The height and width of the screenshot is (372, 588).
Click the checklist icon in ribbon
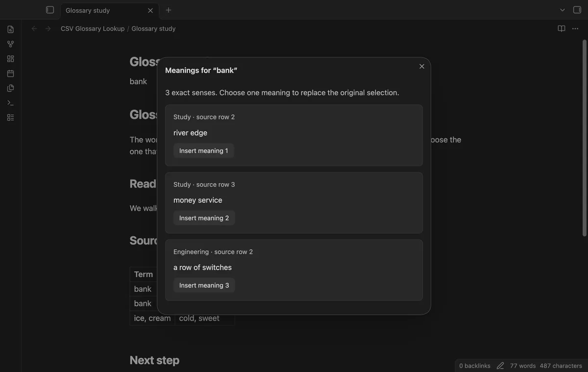[10, 117]
